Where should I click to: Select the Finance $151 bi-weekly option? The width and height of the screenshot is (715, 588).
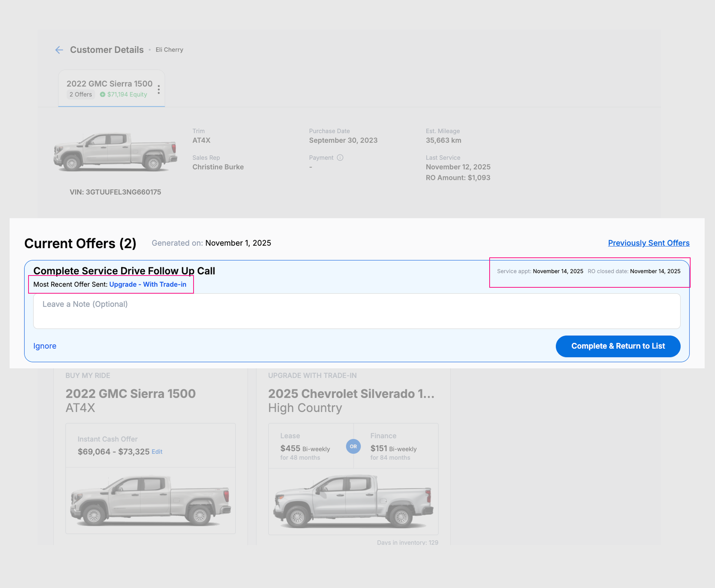click(393, 448)
